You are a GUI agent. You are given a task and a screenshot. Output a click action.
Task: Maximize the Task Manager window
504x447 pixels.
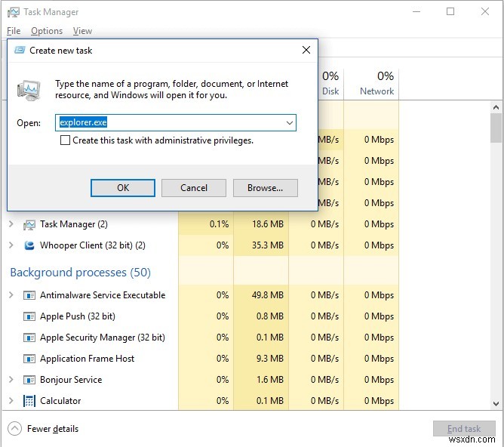click(450, 12)
